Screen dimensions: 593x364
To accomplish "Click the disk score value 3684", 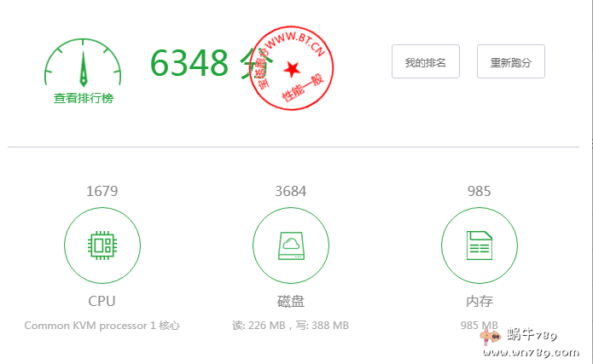I will (x=291, y=191).
